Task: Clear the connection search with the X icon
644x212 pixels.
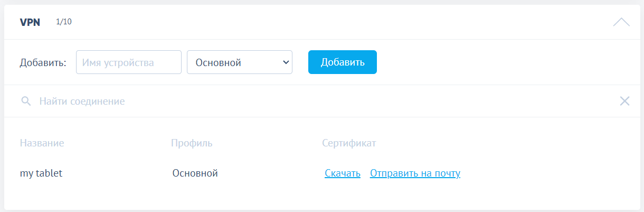Action: click(x=624, y=101)
